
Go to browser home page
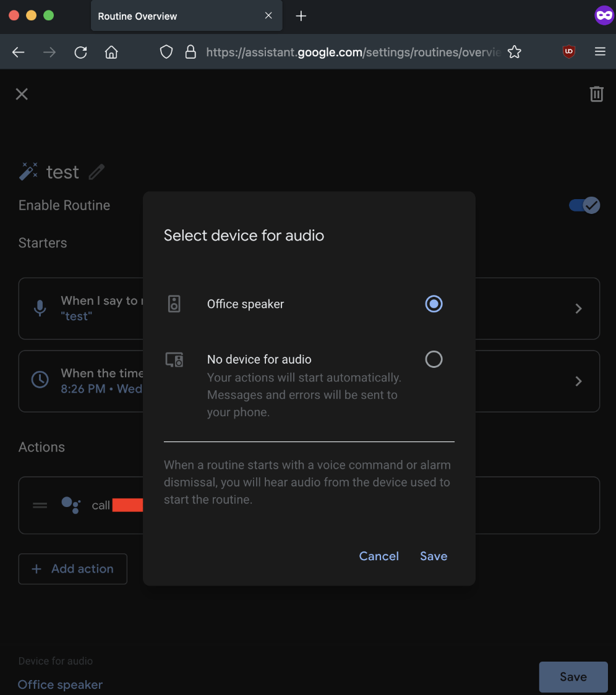tap(111, 53)
